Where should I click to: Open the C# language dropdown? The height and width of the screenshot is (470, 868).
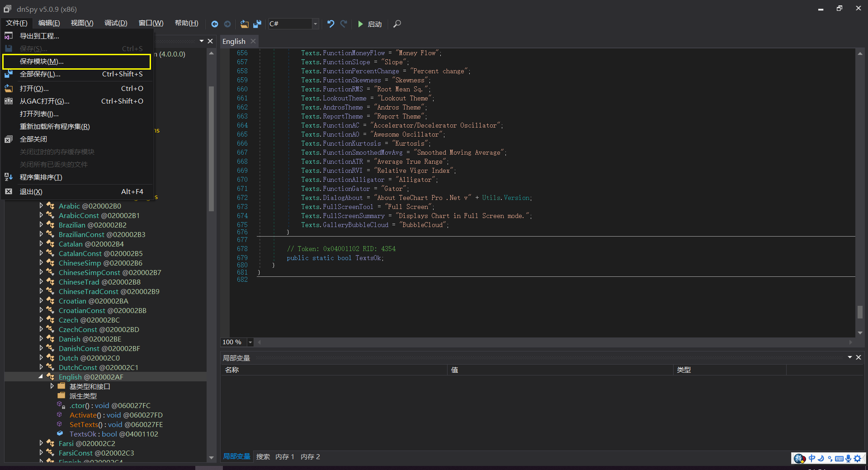click(315, 24)
